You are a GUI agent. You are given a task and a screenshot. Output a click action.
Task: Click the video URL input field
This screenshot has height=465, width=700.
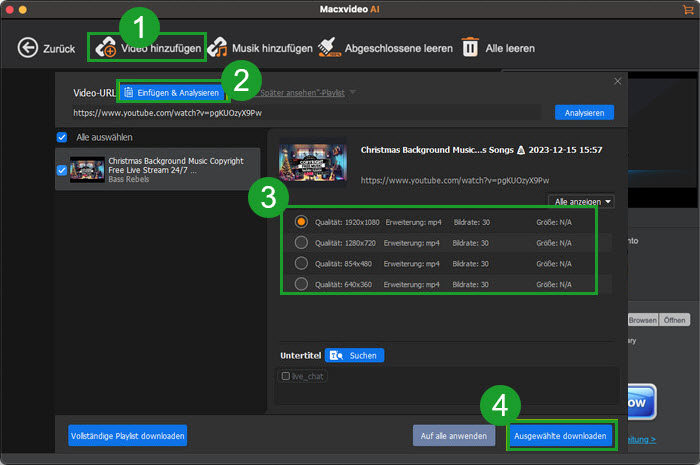306,113
